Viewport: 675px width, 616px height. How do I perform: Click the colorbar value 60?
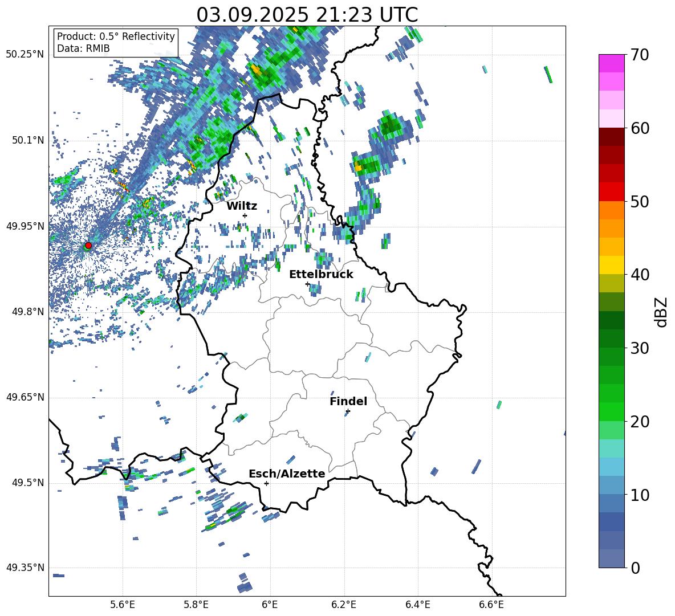point(640,128)
